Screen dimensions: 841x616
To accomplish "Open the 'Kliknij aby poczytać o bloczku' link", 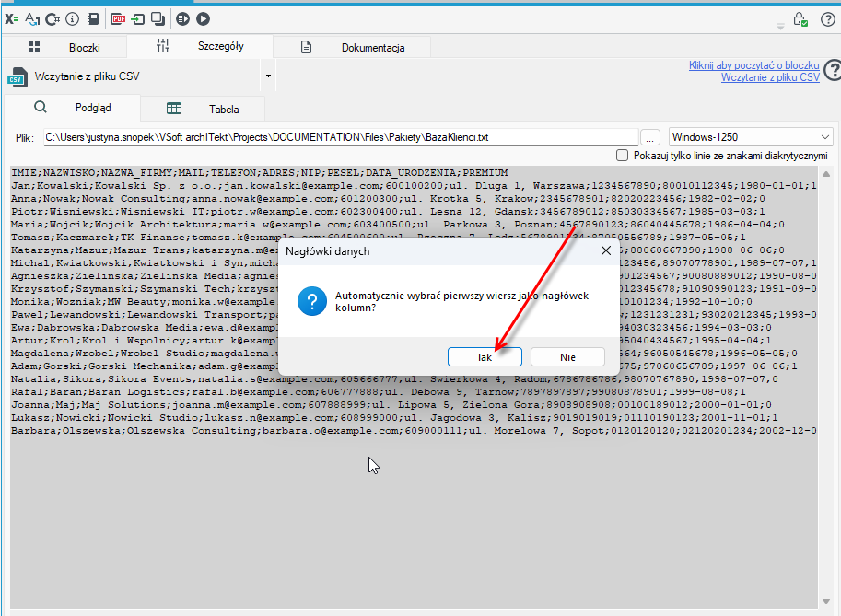I will 754,65.
